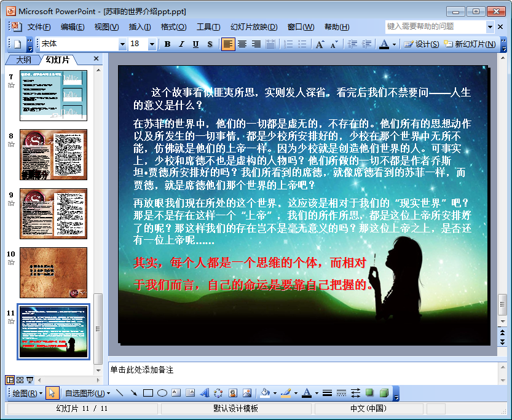Select slide 10 thumbnail
The width and height of the screenshot is (512, 420).
pos(53,272)
